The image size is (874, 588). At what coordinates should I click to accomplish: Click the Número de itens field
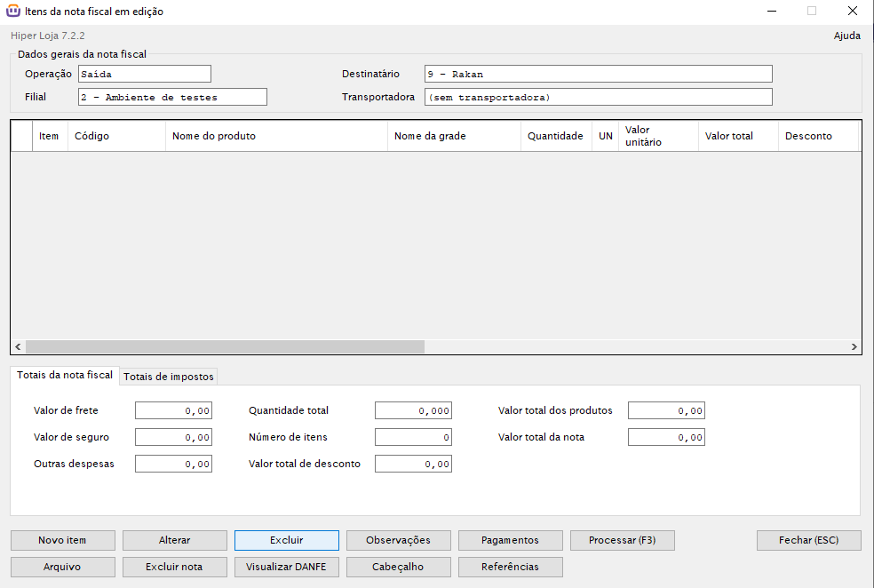tap(413, 438)
